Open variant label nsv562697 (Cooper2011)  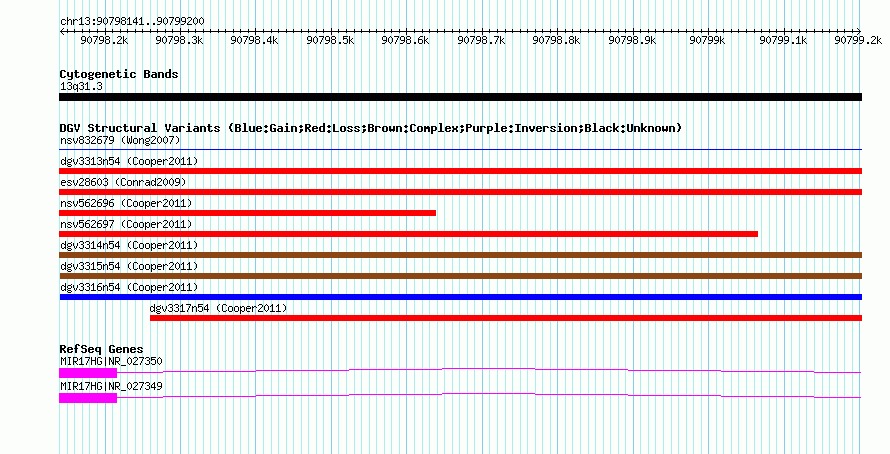pos(126,224)
